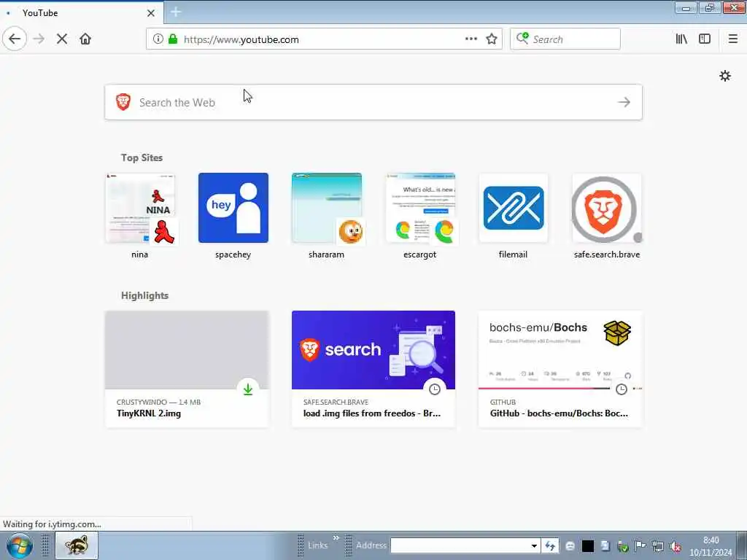Click the green padlock security icon
The image size is (747, 560).
172,39
